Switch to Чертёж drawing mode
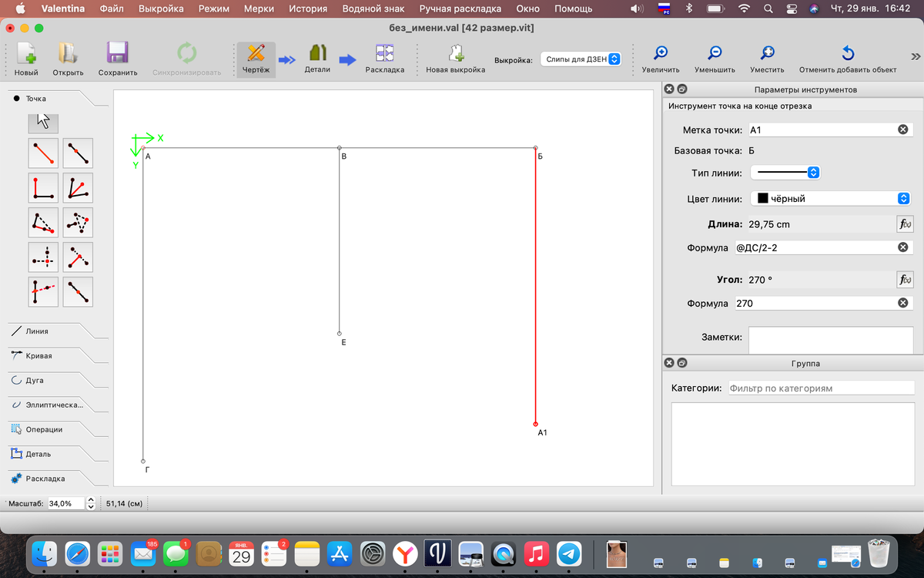 click(x=256, y=59)
